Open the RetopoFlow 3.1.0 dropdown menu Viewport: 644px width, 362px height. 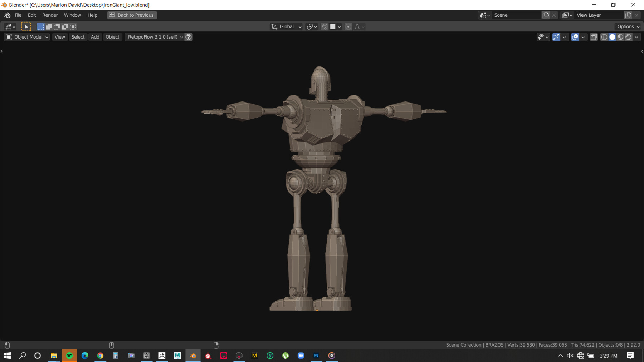(x=155, y=37)
